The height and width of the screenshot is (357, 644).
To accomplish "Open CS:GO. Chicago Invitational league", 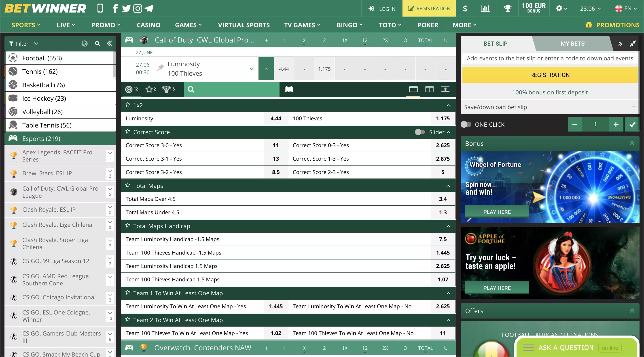I will 59,297.
